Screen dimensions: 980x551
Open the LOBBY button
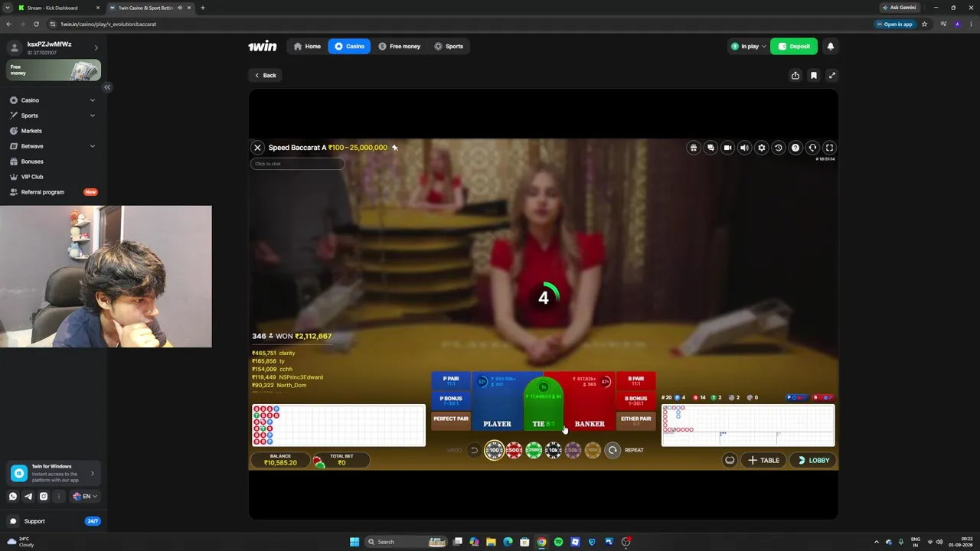click(x=812, y=460)
